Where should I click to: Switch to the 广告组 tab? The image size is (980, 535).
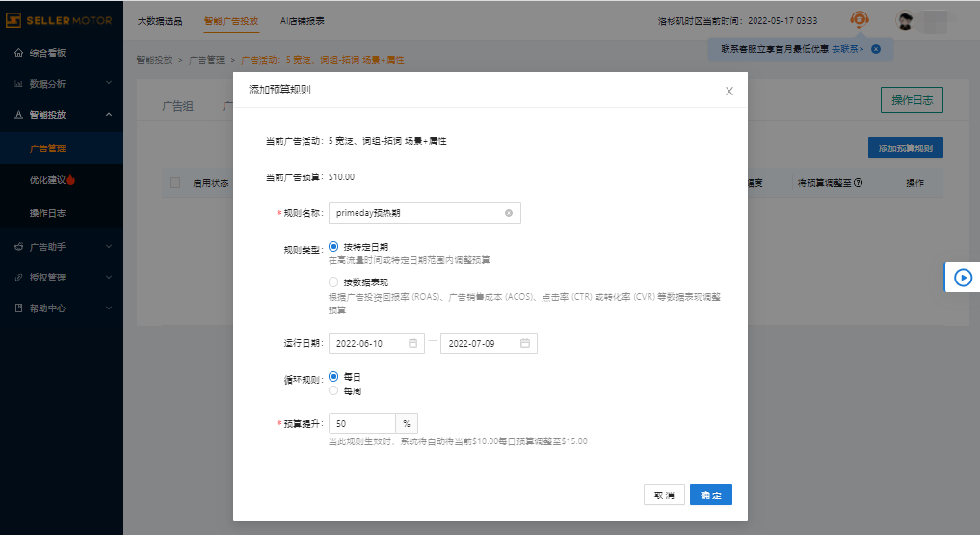tap(177, 106)
